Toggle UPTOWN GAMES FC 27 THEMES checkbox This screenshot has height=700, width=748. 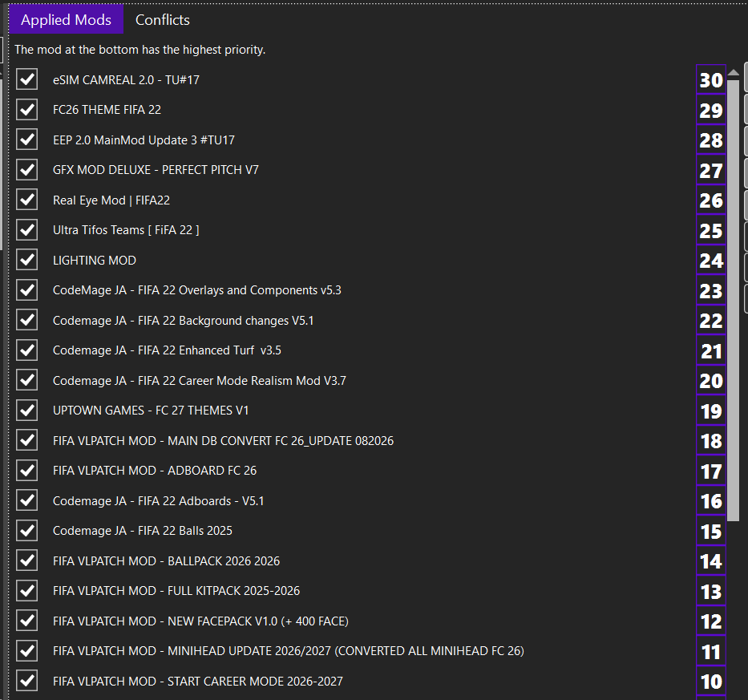coord(26,410)
